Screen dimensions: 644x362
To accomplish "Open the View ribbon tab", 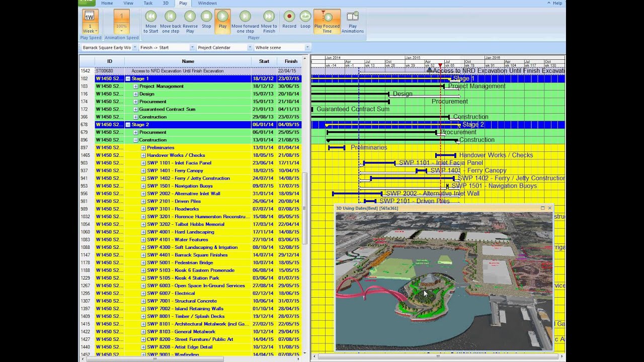I will click(128, 3).
